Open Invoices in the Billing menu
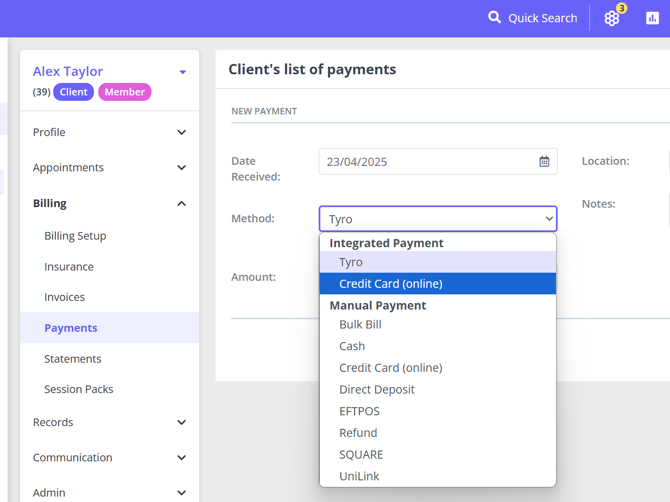670x502 pixels. [x=64, y=297]
